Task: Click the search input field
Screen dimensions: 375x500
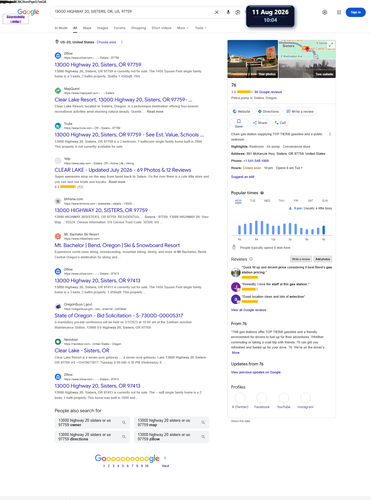Action: tap(133, 12)
